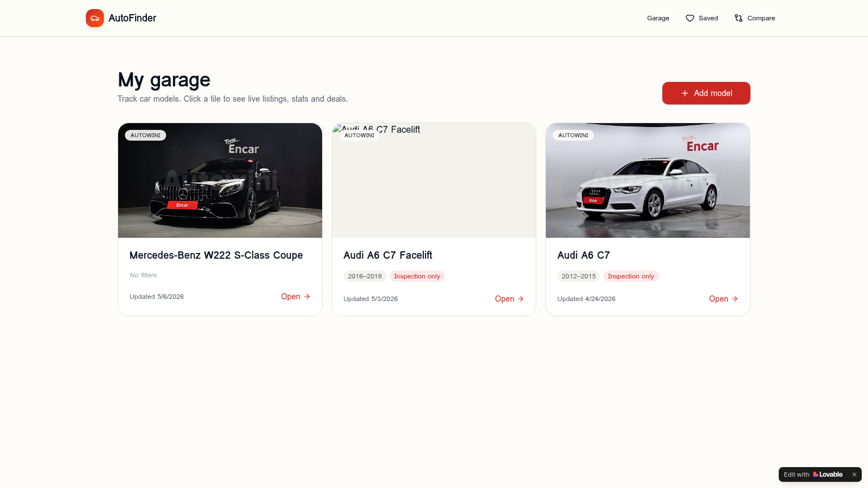Dismiss the Lovable badge with the X
This screenshot has width=868, height=488.
[854, 474]
